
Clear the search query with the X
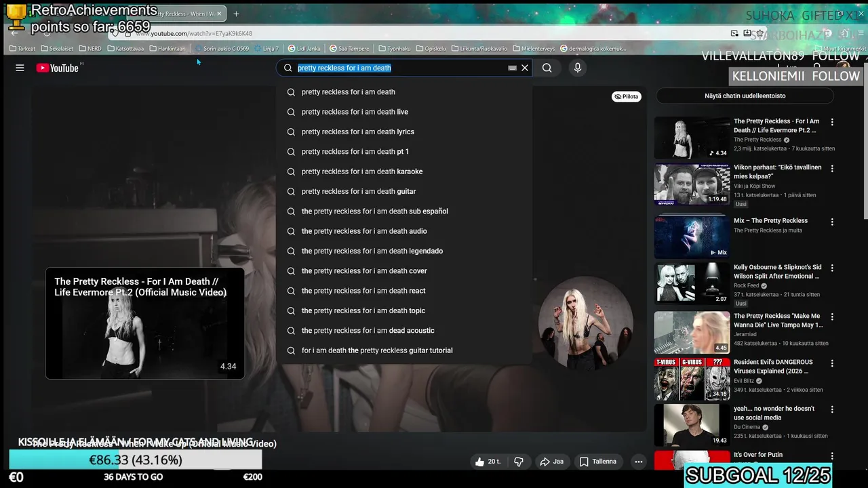click(x=525, y=68)
